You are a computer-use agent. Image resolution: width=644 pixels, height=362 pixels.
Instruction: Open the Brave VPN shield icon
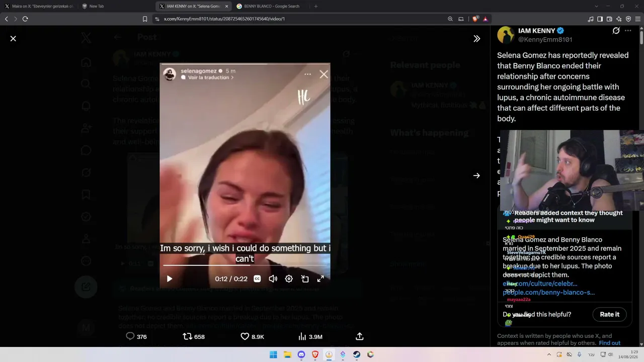click(x=628, y=19)
